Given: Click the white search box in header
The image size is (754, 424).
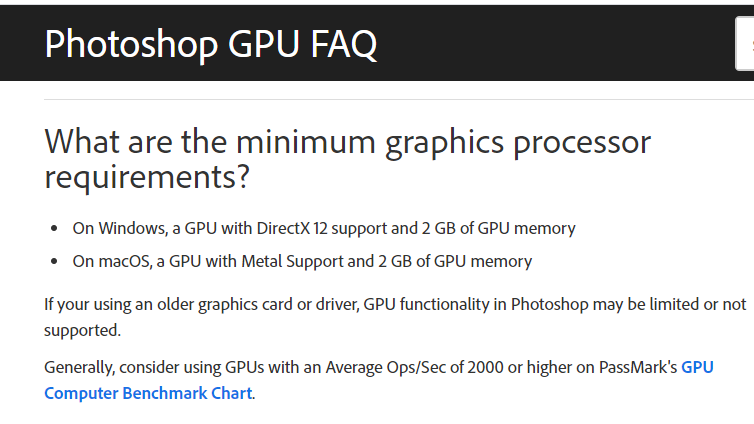Looking at the screenshot, I should [745, 44].
